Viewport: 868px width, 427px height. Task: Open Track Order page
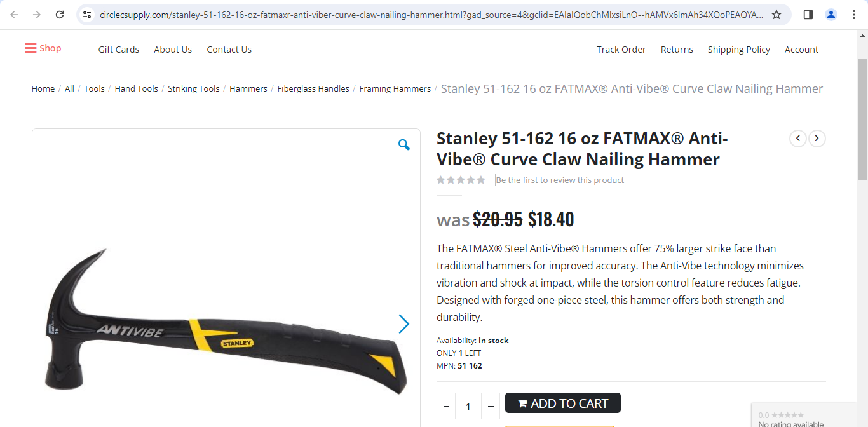tap(621, 49)
